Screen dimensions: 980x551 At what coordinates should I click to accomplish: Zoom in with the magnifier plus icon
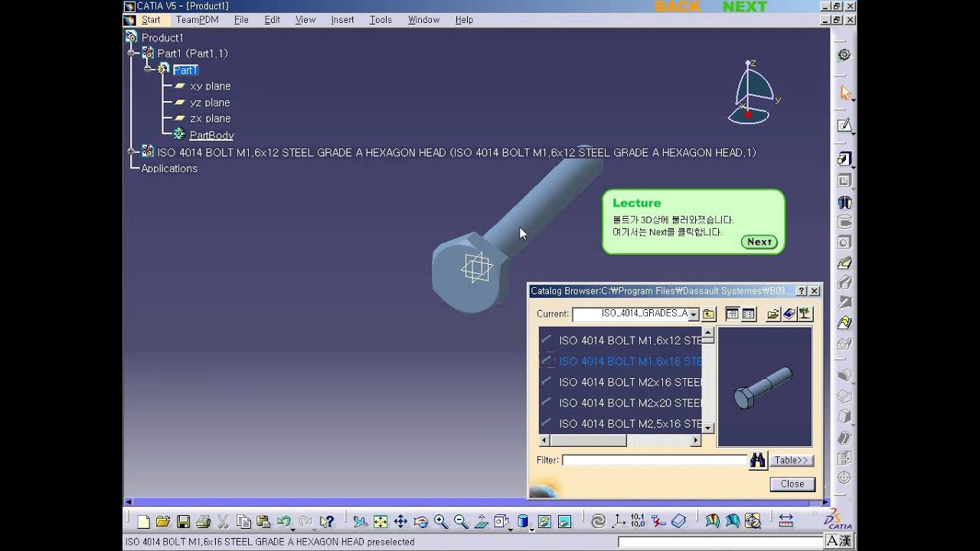[441, 522]
